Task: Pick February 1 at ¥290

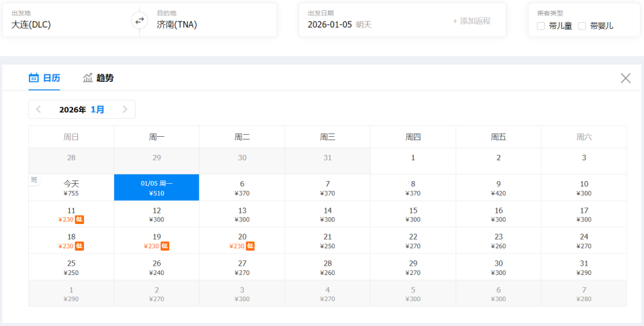Action: click(x=71, y=294)
